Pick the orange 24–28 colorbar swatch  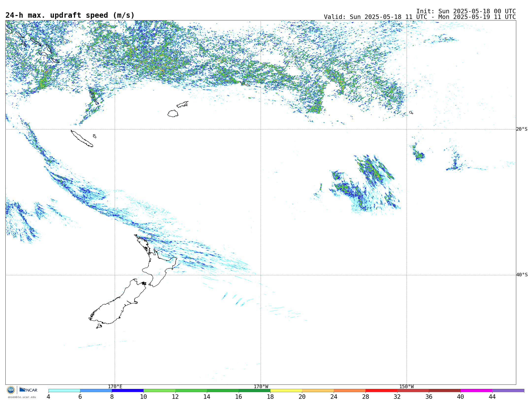[x=350, y=390]
